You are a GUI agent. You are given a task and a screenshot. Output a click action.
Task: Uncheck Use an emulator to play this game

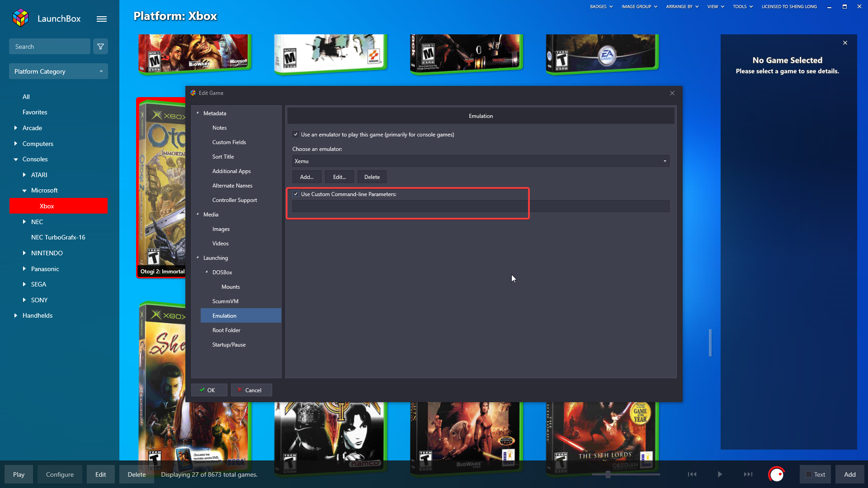tap(296, 134)
